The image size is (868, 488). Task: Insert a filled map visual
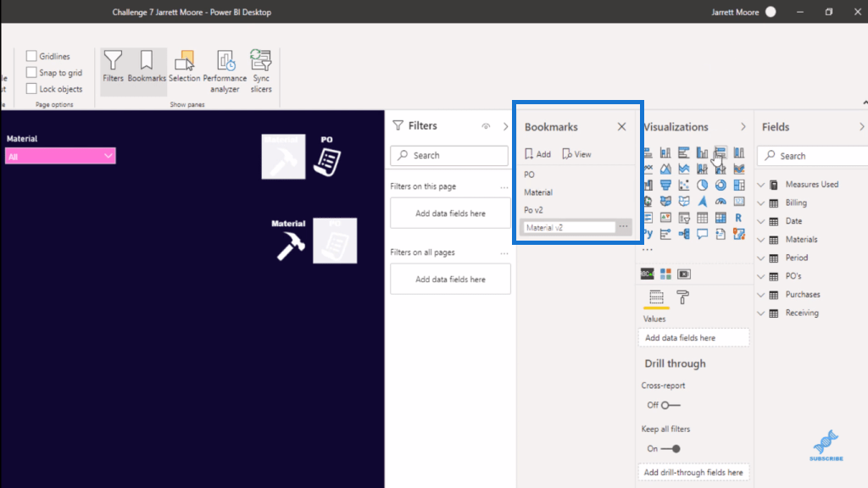coord(665,202)
